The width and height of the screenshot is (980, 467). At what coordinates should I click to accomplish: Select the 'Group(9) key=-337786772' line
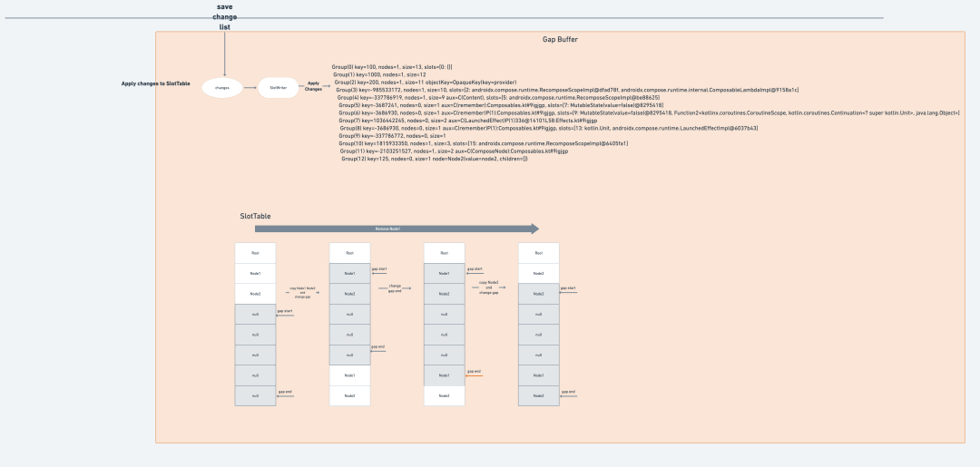coord(392,135)
